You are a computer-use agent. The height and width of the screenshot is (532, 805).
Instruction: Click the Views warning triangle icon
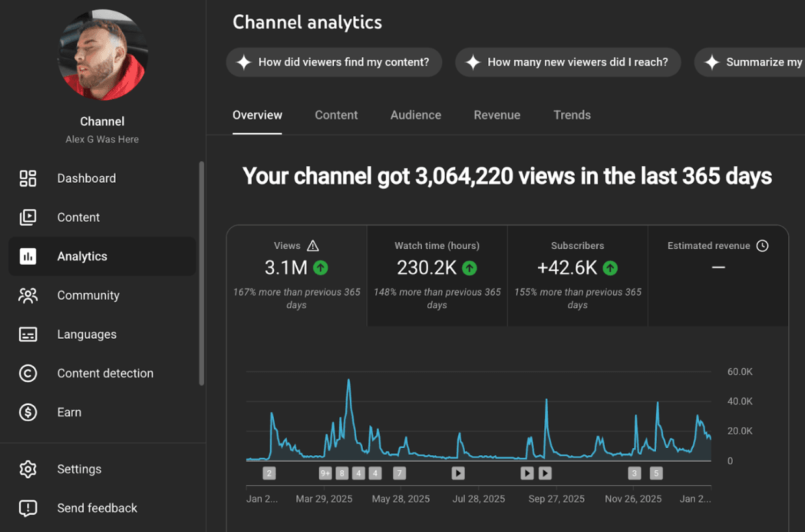click(x=313, y=246)
